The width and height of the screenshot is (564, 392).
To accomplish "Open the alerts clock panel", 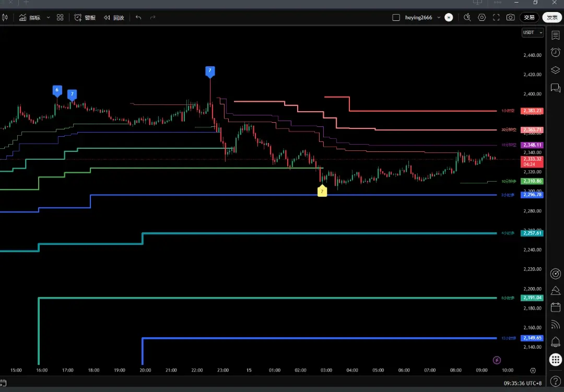I will pos(555,53).
